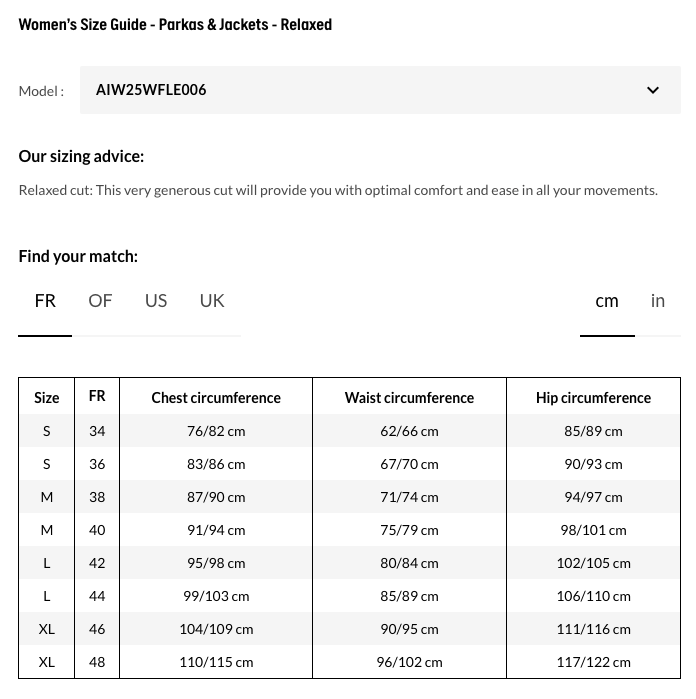
Task: Switch to the US sizing tab
Action: point(156,301)
